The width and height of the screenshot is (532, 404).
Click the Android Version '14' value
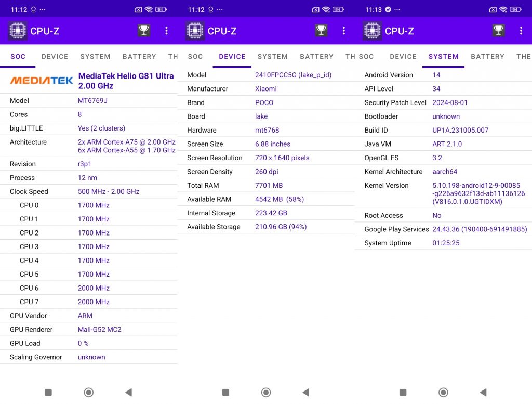pyautogui.click(x=436, y=75)
